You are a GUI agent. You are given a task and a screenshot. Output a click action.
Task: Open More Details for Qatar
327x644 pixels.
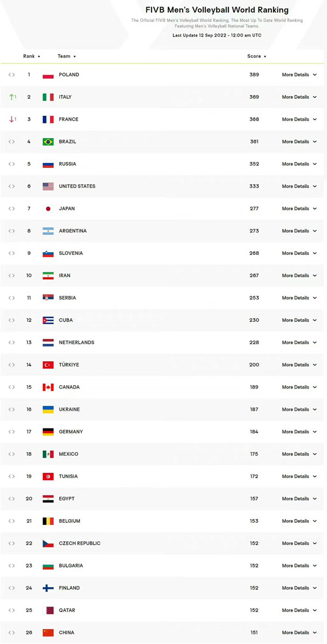click(x=299, y=610)
